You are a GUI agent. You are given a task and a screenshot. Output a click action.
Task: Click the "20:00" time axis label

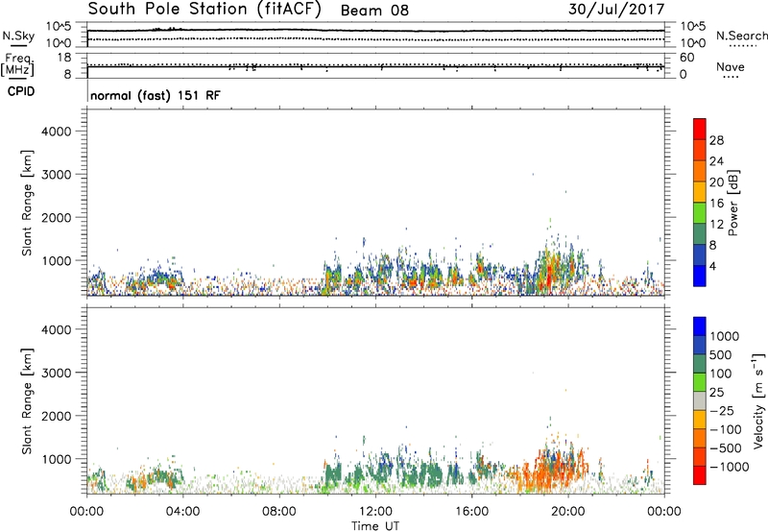[x=568, y=512]
